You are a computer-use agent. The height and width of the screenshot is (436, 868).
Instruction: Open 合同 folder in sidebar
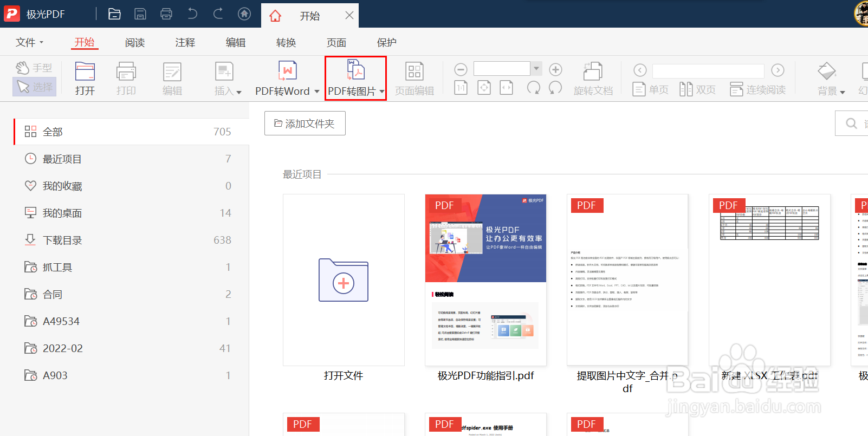point(131,294)
